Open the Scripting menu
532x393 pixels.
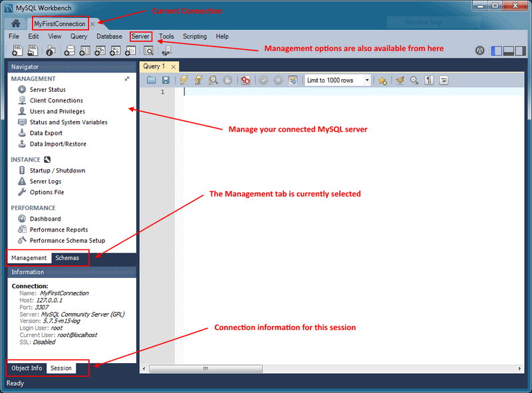click(195, 37)
